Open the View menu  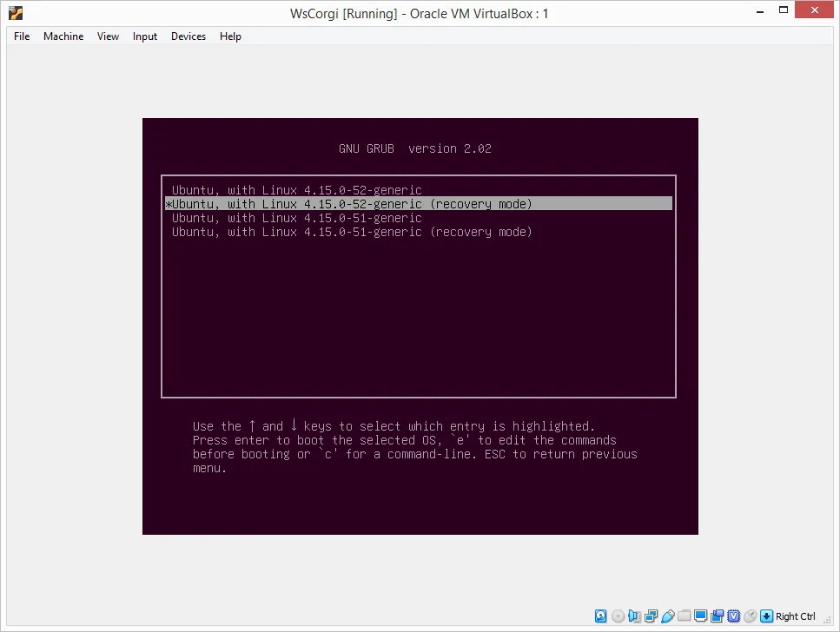click(108, 36)
